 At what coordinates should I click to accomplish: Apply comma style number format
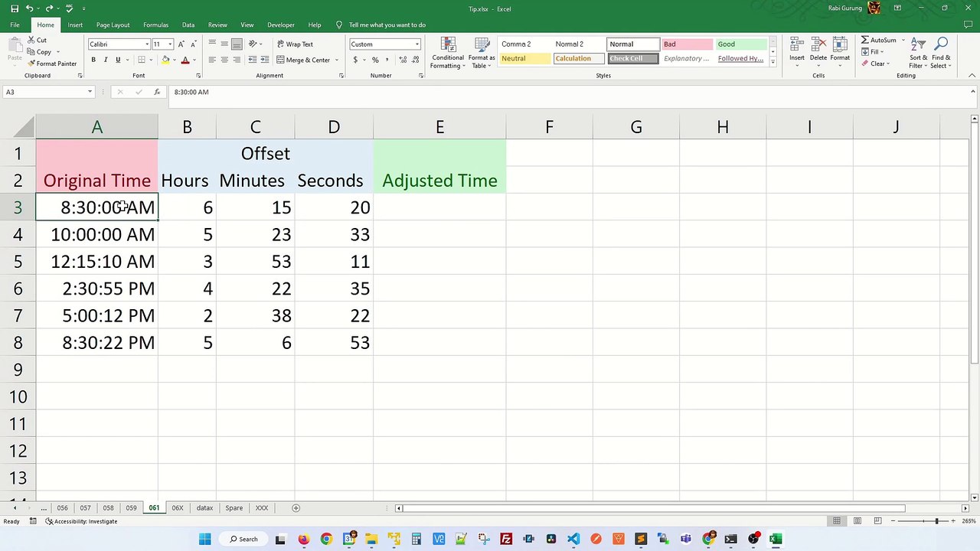click(x=387, y=60)
